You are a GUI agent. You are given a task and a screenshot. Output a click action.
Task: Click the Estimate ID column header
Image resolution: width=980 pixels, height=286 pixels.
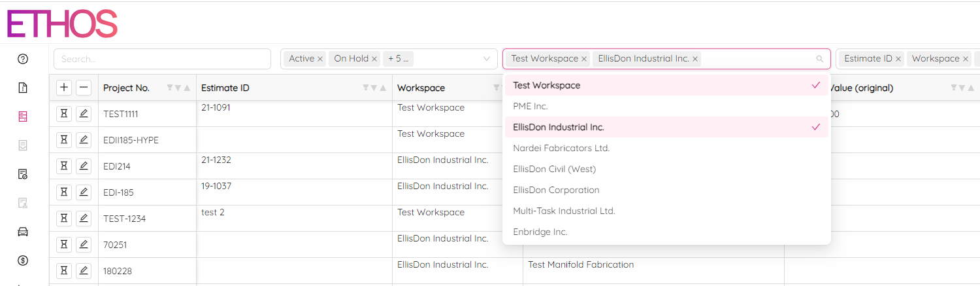coord(294,88)
